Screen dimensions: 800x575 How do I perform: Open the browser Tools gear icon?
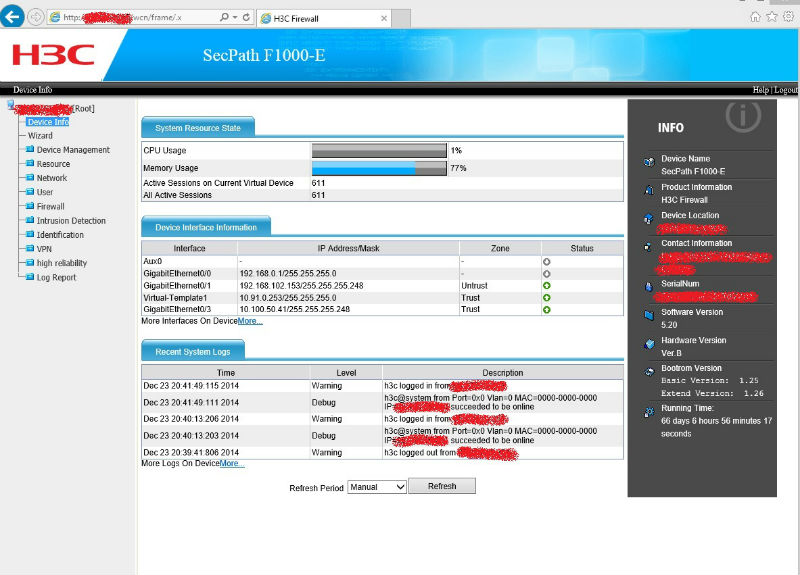tap(789, 16)
